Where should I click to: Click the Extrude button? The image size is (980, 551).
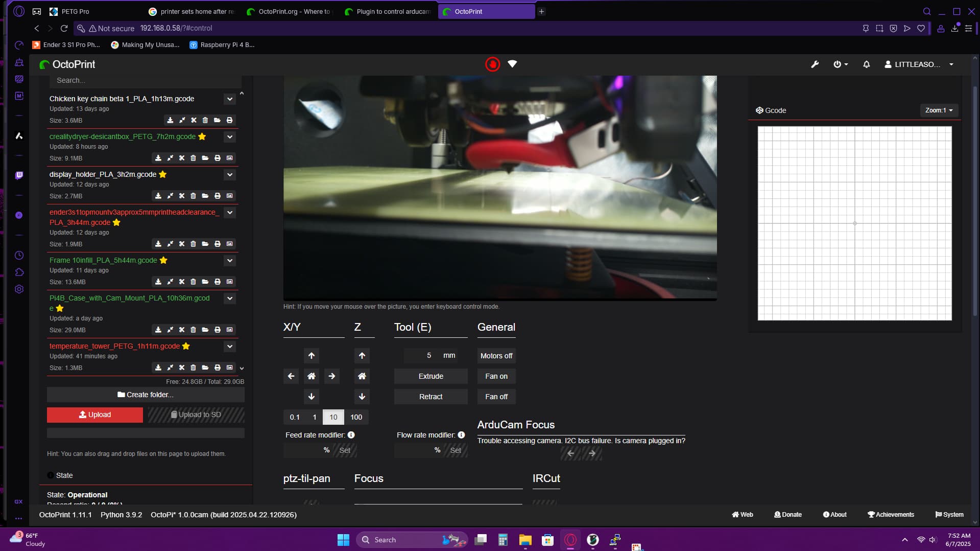tap(431, 376)
